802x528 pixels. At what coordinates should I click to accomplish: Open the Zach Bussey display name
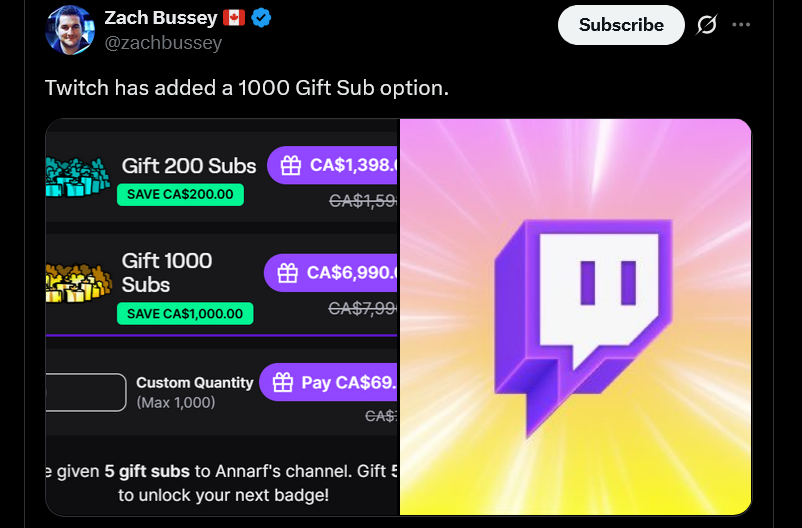(161, 18)
